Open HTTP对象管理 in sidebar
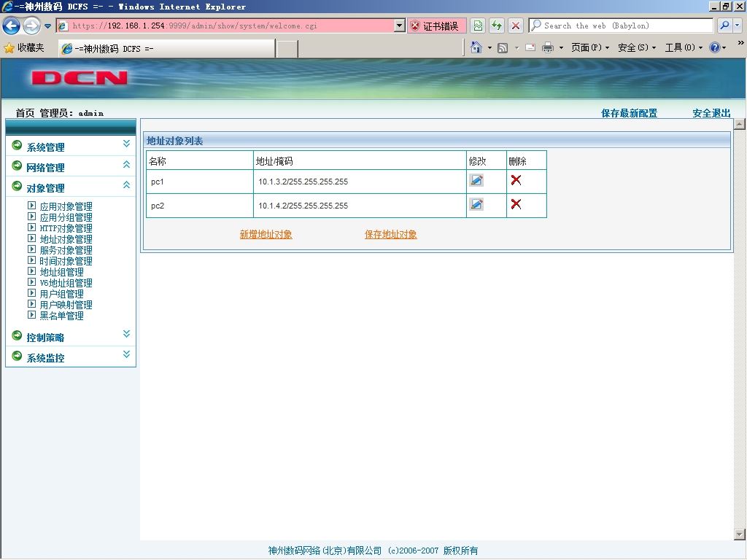The height and width of the screenshot is (560, 747). (x=66, y=228)
